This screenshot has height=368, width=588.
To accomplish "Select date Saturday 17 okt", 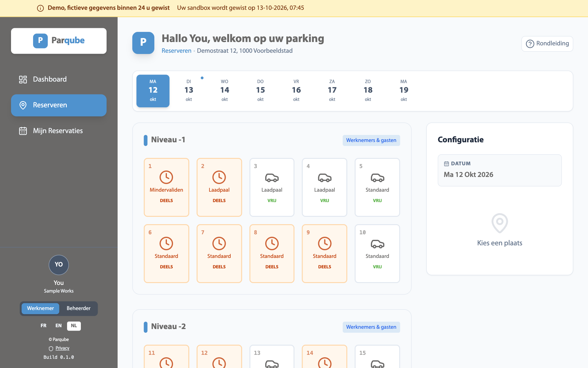I will (332, 91).
